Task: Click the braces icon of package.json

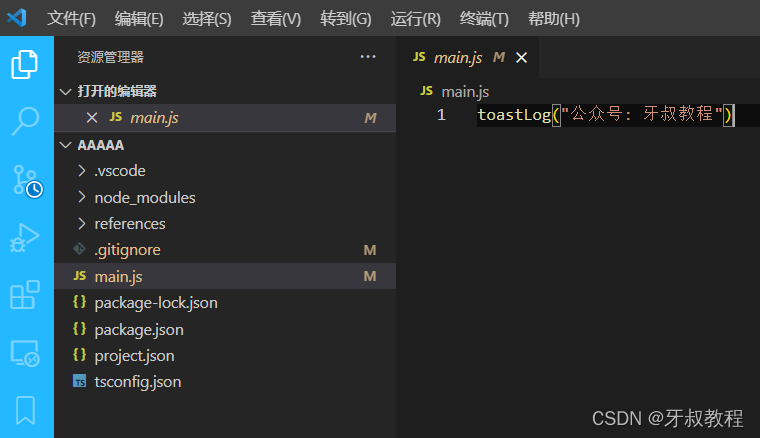Action: pyautogui.click(x=79, y=329)
